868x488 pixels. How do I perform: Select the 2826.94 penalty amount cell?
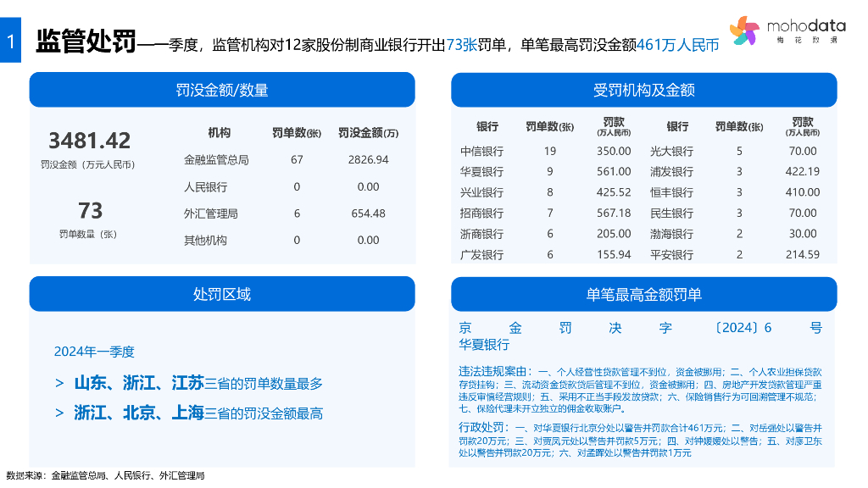coord(368,160)
